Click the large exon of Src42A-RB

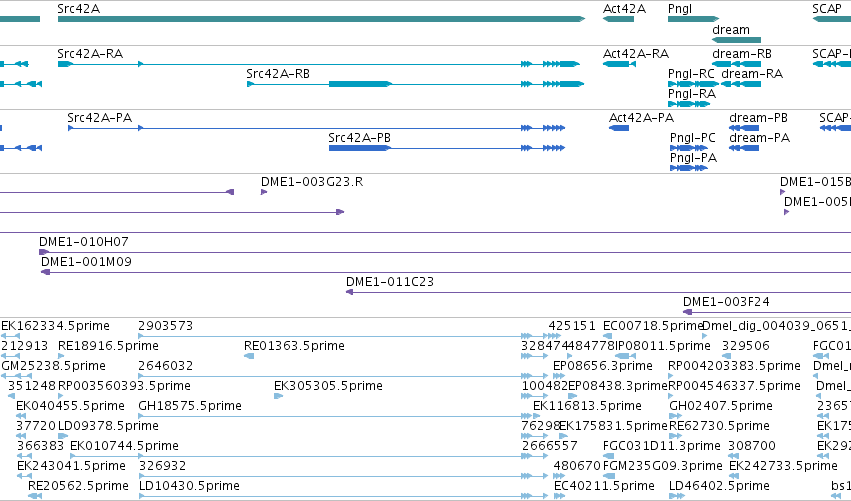click(x=360, y=84)
